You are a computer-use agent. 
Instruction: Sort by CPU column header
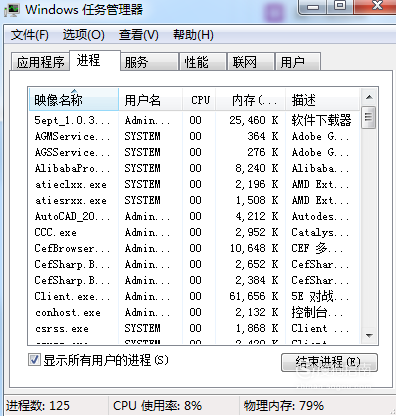[199, 100]
